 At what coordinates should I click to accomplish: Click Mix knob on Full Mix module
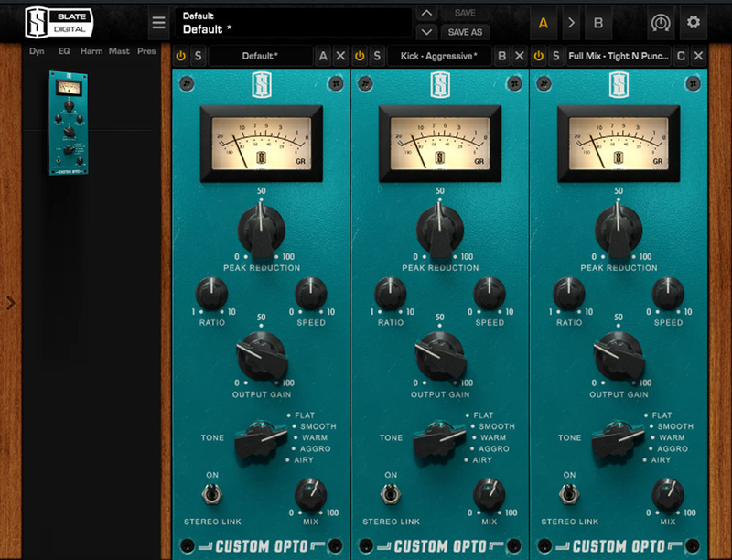tap(668, 494)
